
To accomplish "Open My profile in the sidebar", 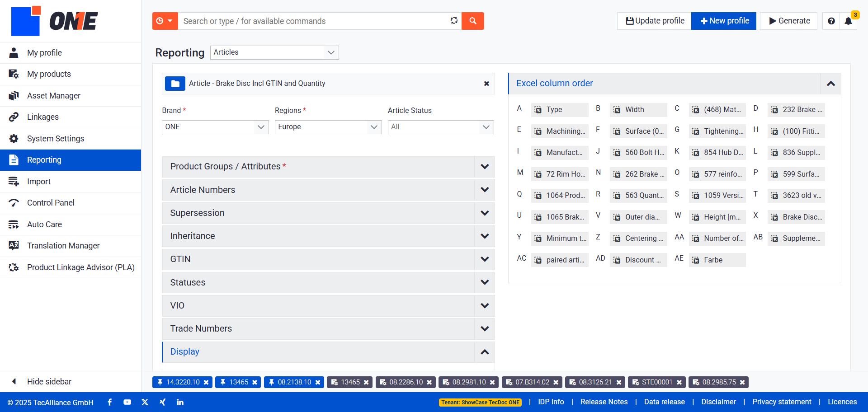I will (x=71, y=53).
